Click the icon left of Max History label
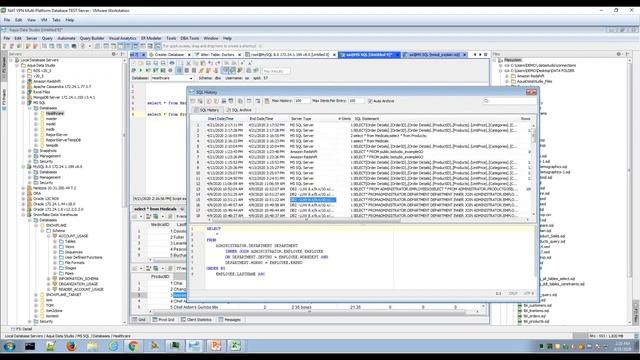This screenshot has width=640, height=360. [x=267, y=101]
